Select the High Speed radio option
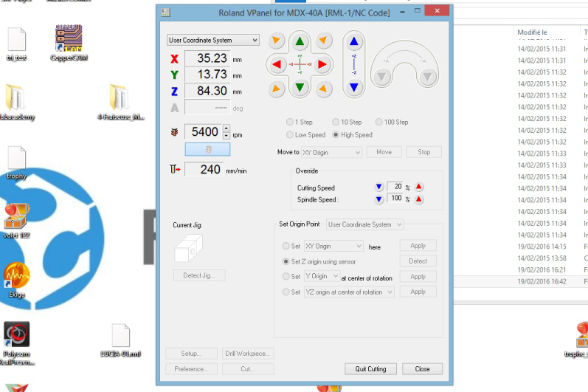This screenshot has height=392, width=588. [336, 134]
